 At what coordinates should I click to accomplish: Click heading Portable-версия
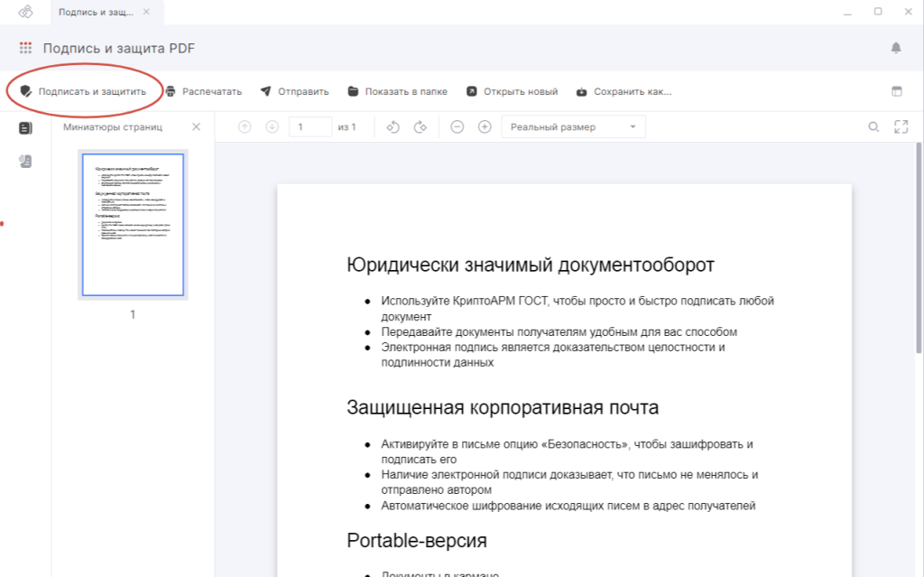tap(417, 540)
